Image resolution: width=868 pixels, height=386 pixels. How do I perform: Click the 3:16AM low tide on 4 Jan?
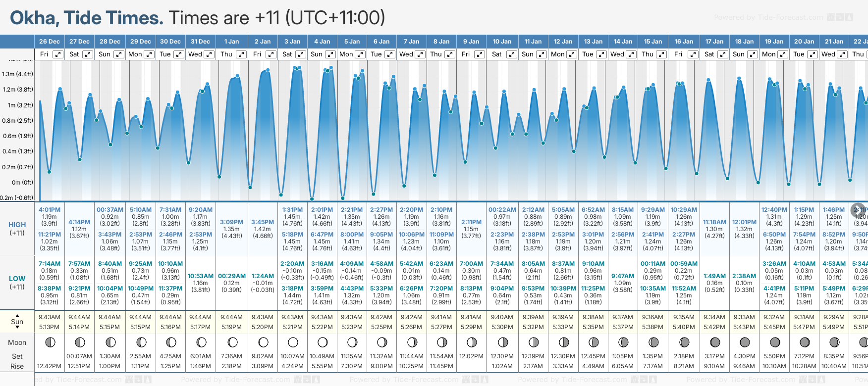point(322,264)
